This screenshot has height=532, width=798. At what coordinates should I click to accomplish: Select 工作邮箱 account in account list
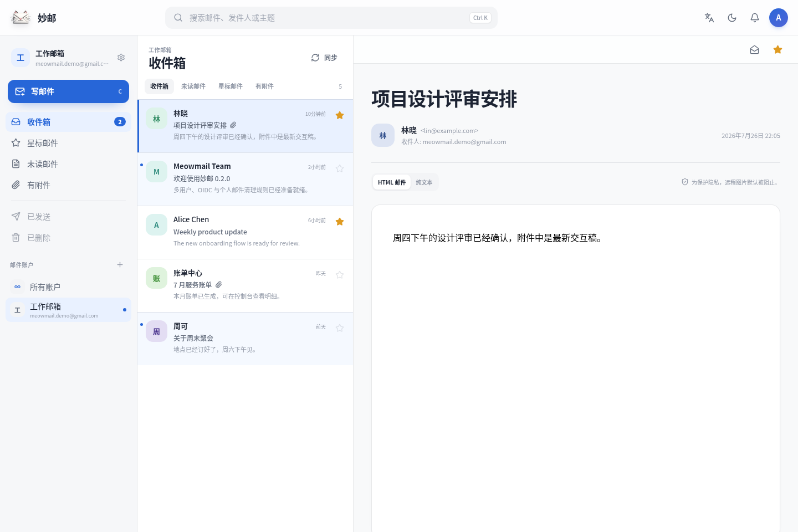click(68, 310)
